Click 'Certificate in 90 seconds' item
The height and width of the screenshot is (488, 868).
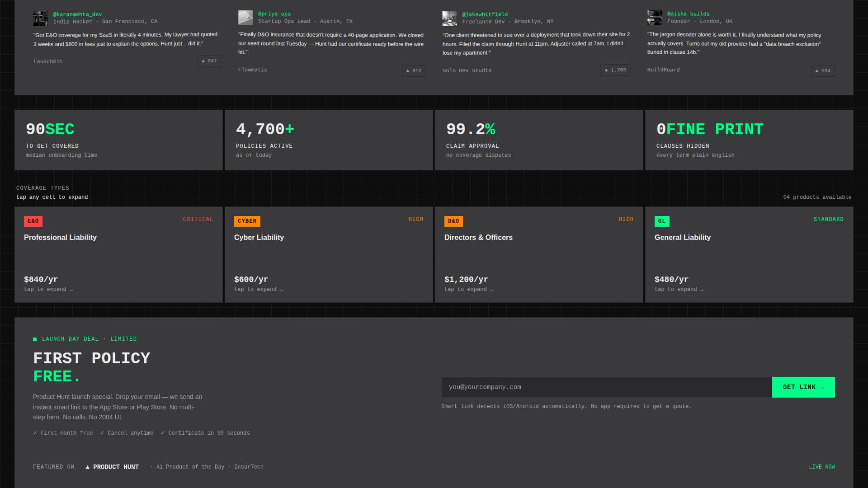click(205, 433)
